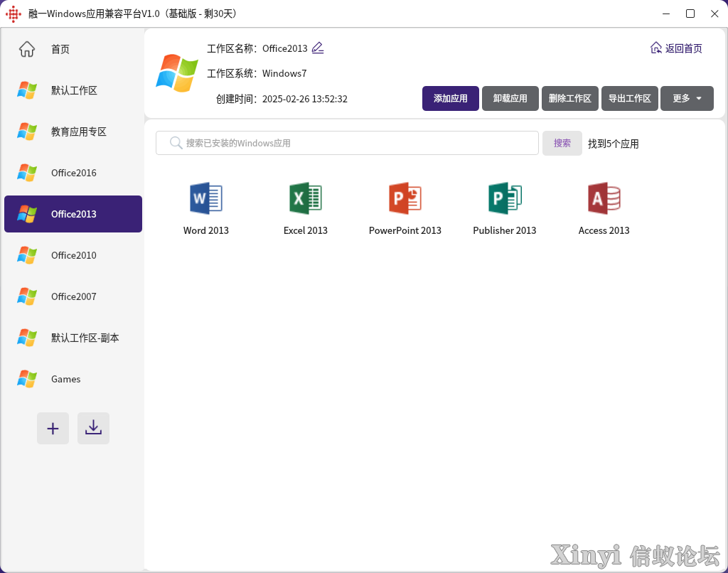
Task: Select the Office2013 workspace entry
Action: pos(73,214)
